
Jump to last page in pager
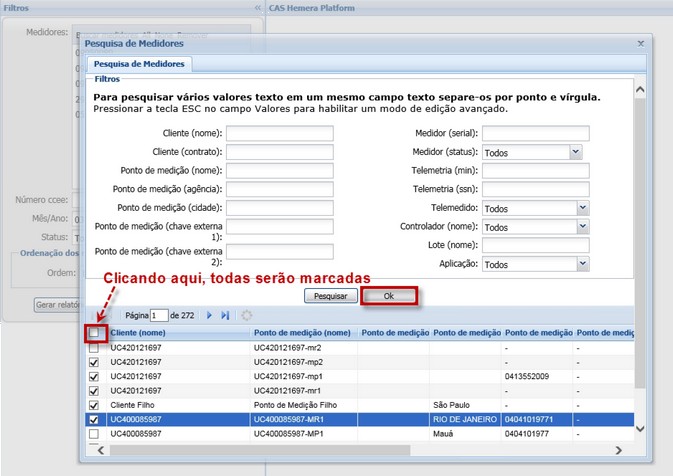(x=225, y=315)
